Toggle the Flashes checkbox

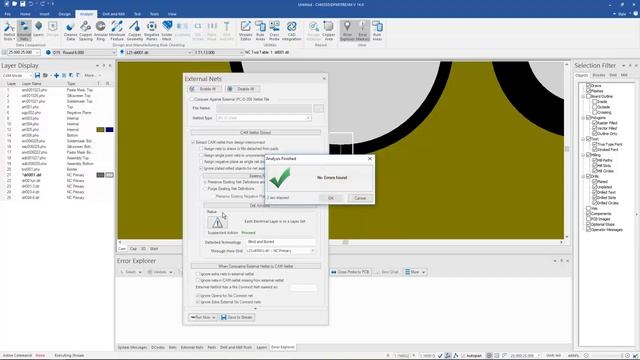coord(589,91)
